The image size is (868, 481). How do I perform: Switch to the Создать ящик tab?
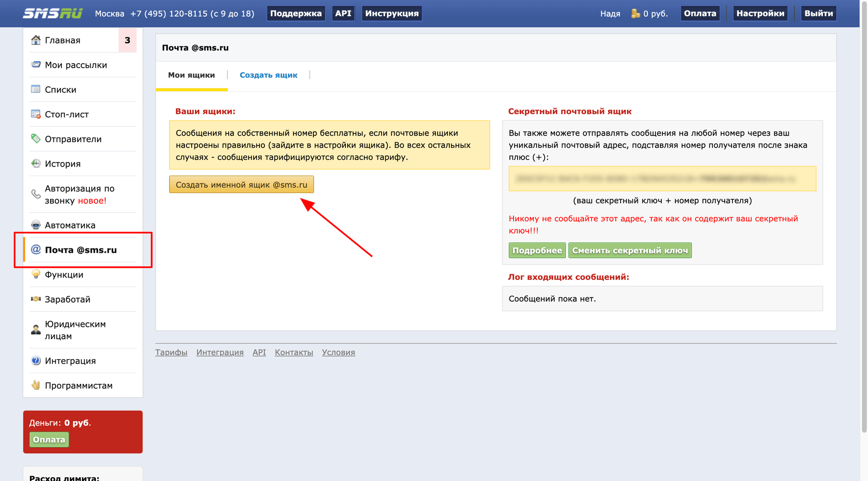(x=269, y=75)
